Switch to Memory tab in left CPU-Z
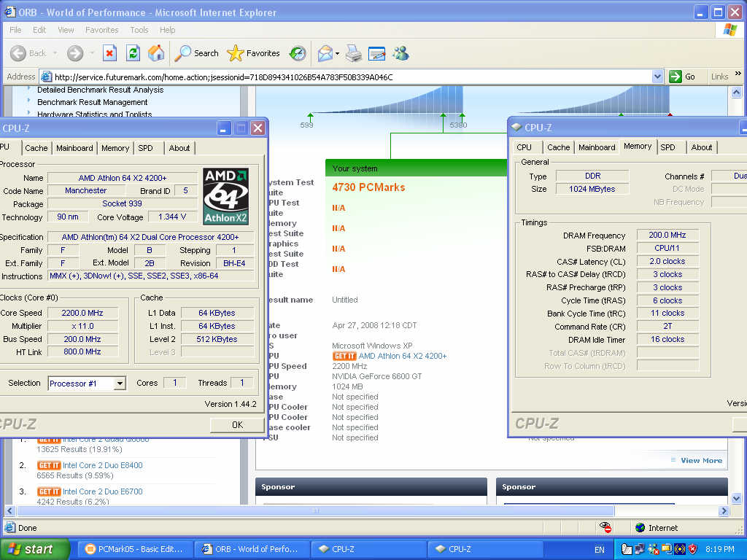The height and width of the screenshot is (560, 747). [115, 148]
